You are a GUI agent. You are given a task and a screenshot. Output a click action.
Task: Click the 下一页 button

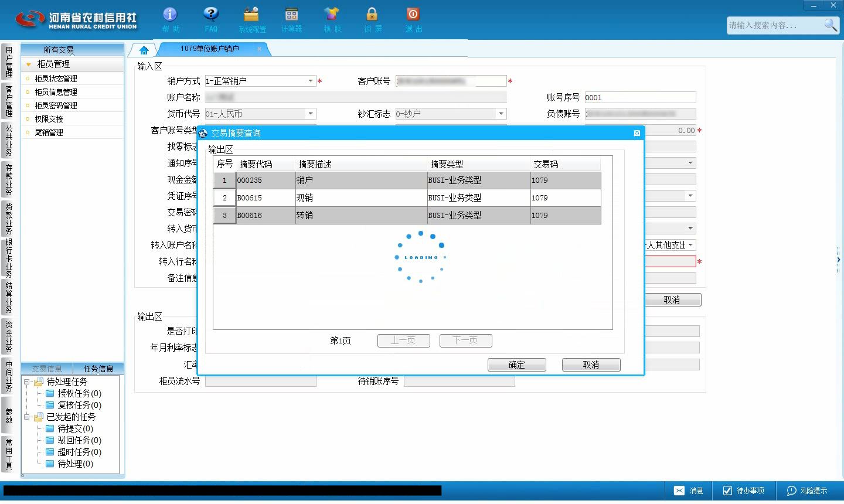465,340
